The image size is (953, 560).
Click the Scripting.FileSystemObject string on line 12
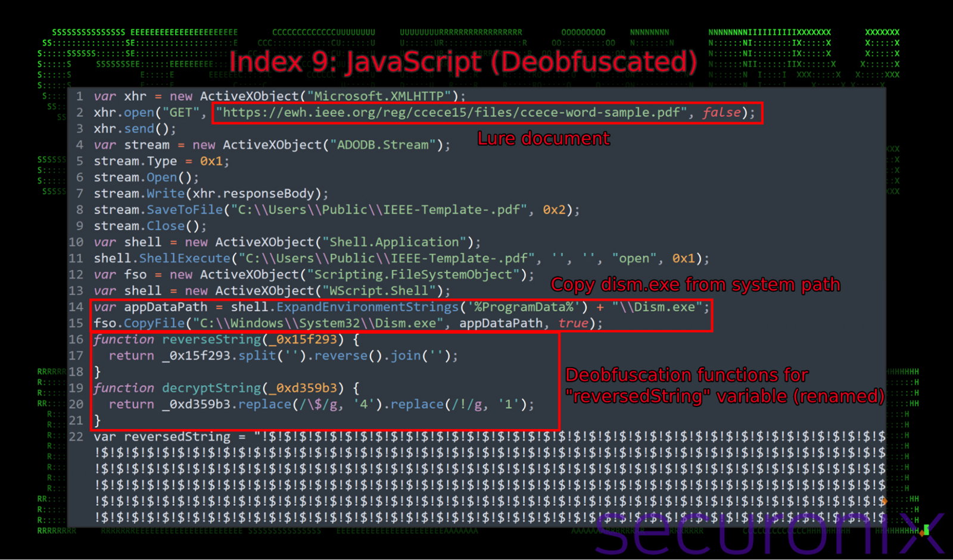tap(409, 274)
